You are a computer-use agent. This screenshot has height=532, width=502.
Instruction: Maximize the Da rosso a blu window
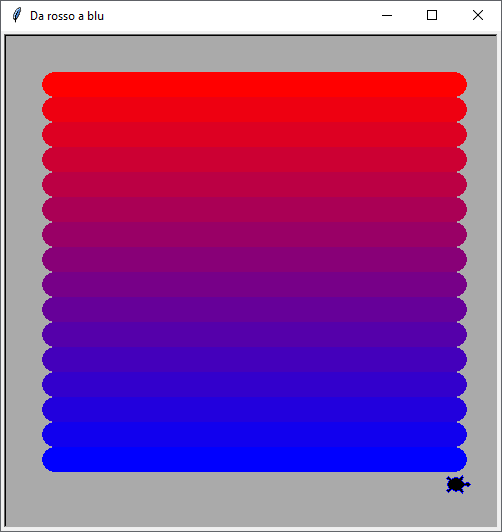pyautogui.click(x=432, y=15)
